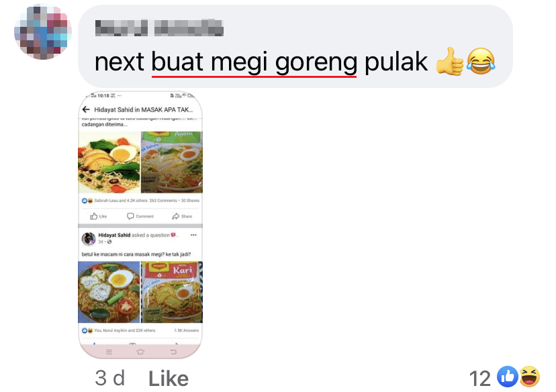Click the Maggi Ayam packet photo
The height and width of the screenshot is (392, 556).
(172, 162)
